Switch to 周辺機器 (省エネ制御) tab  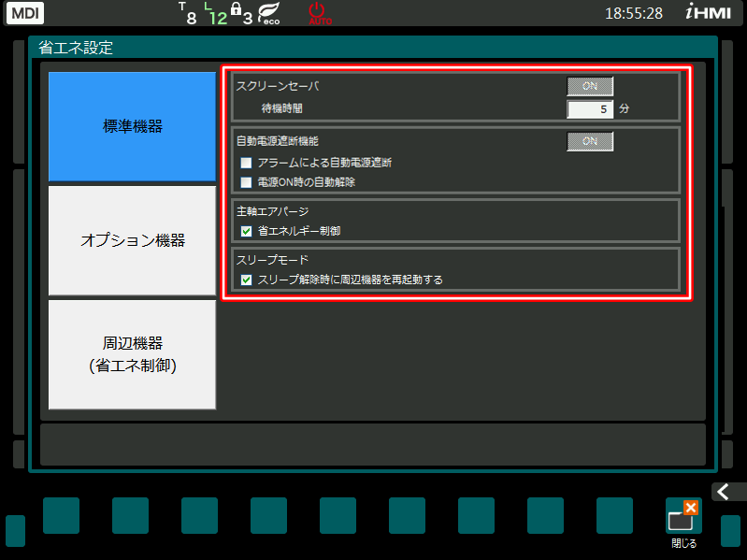tap(133, 354)
